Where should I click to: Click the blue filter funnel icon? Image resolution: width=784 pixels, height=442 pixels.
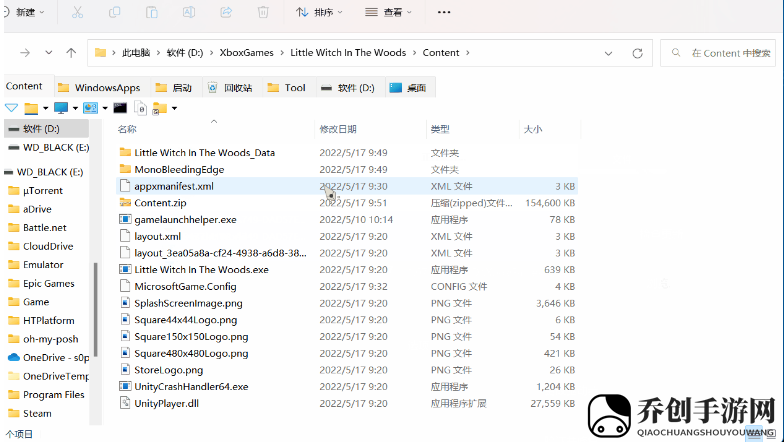[12, 108]
